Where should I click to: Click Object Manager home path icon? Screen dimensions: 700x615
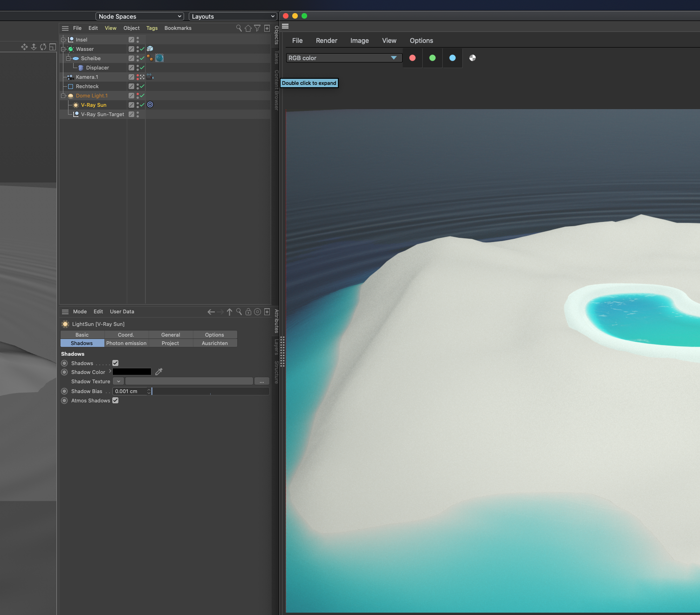pos(248,28)
